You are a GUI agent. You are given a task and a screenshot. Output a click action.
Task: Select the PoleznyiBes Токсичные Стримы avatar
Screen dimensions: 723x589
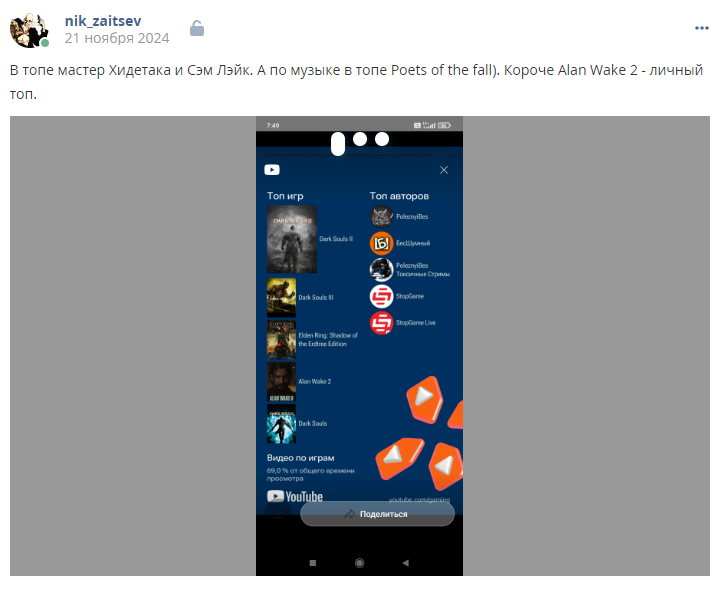pos(381,270)
